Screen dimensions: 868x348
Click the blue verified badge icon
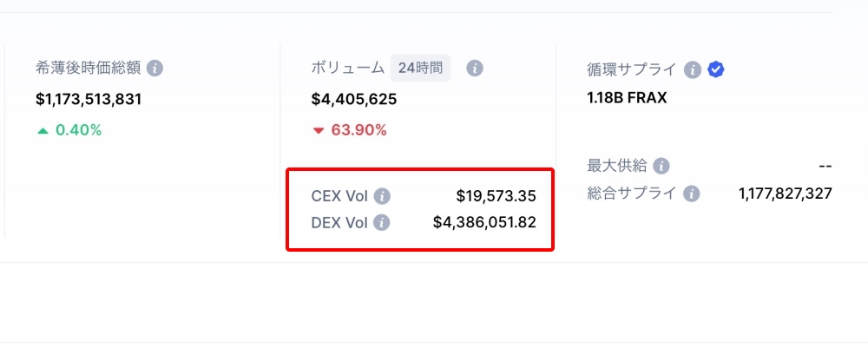[716, 69]
